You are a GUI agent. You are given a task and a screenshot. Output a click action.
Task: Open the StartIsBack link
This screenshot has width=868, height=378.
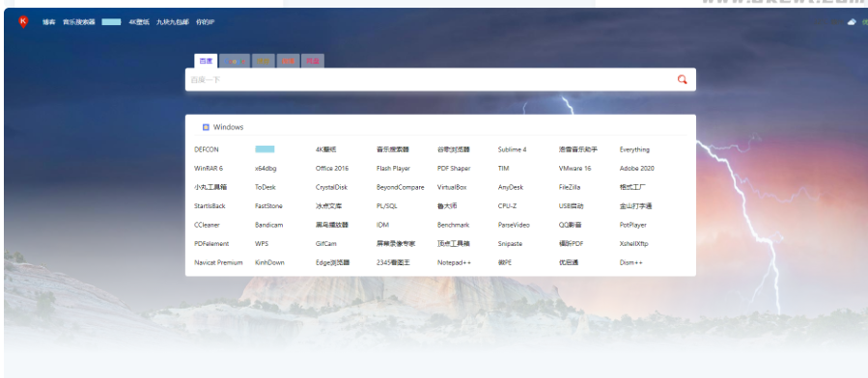click(210, 206)
